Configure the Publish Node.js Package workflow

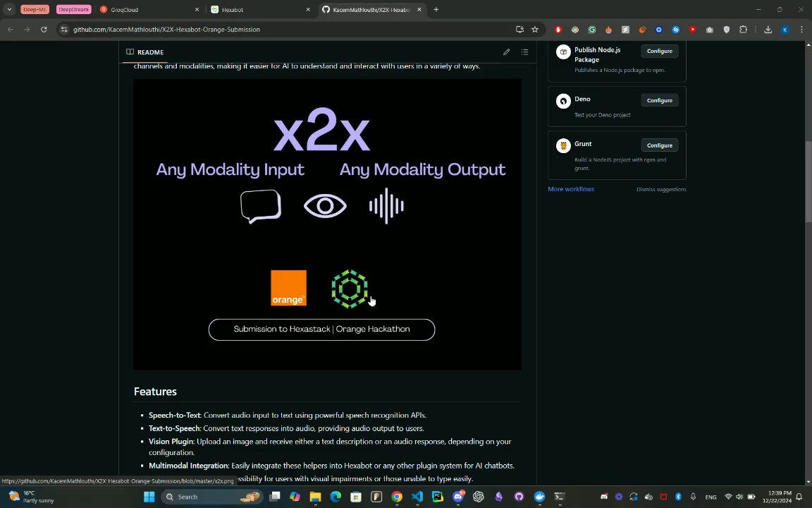pyautogui.click(x=659, y=51)
